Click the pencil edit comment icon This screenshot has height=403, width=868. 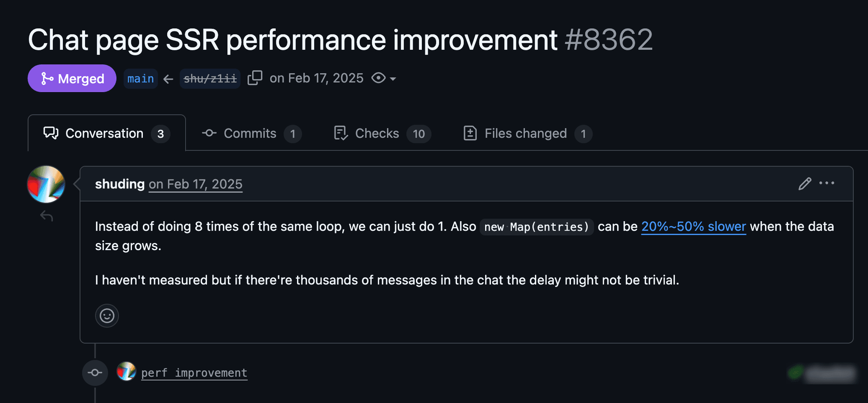(805, 184)
